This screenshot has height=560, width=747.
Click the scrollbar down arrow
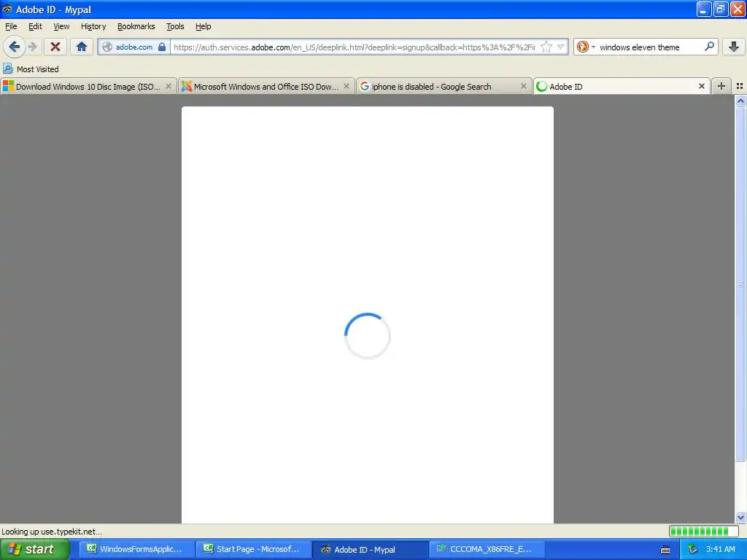(x=740, y=517)
